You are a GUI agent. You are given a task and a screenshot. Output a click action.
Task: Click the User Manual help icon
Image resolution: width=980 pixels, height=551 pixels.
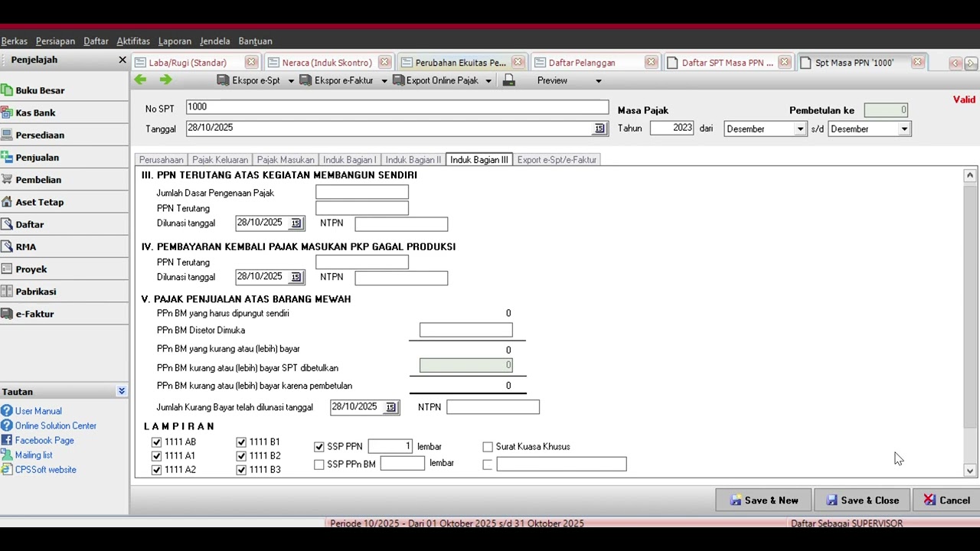pyautogui.click(x=7, y=411)
